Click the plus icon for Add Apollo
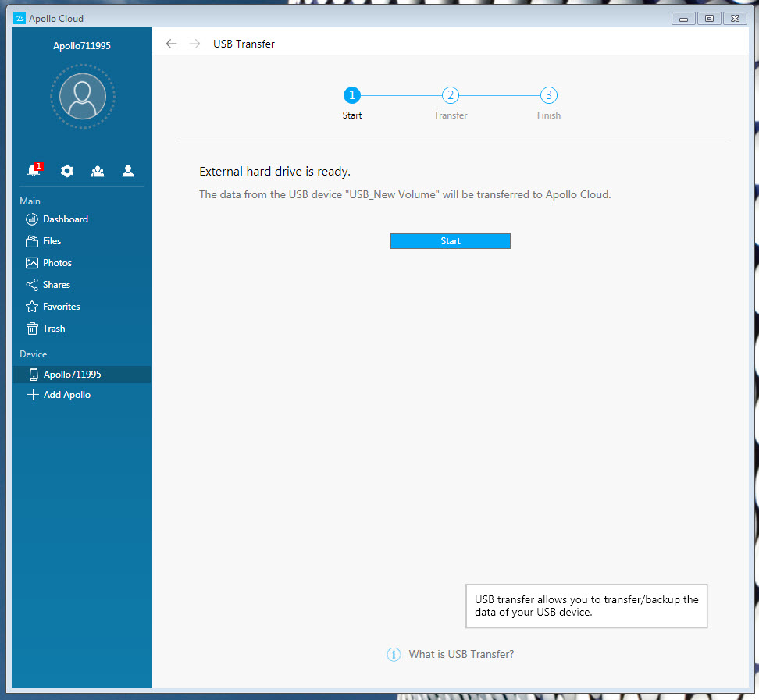 (x=33, y=395)
